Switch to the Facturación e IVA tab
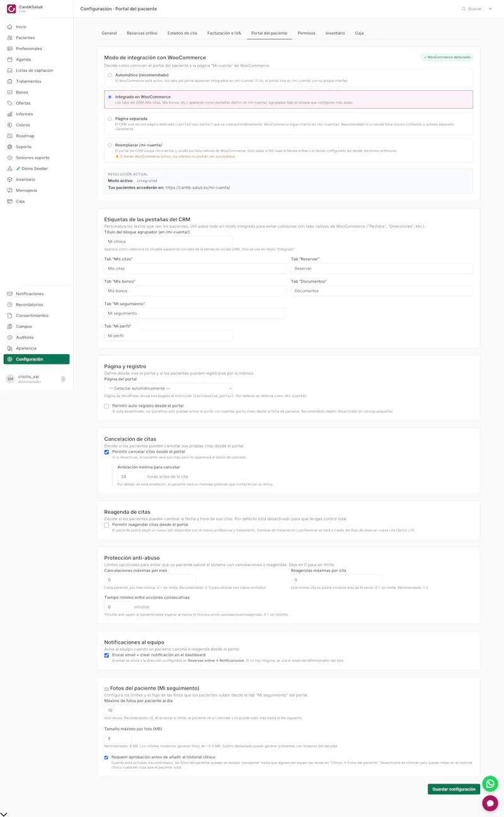This screenshot has height=817, width=504. click(224, 33)
